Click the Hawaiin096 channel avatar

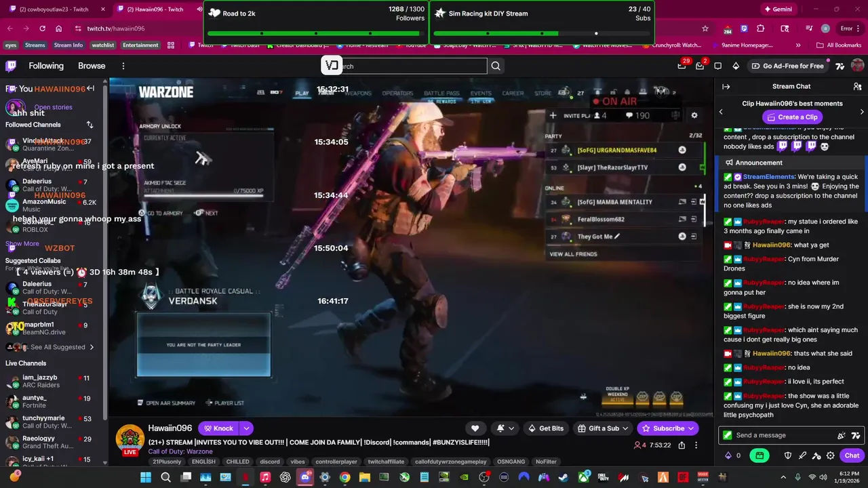130,439
